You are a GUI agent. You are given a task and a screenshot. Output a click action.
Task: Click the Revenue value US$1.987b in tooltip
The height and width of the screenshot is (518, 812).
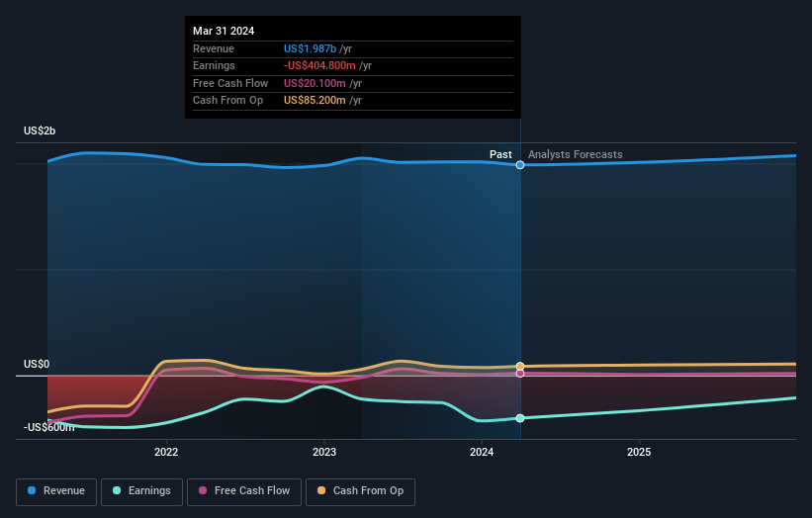click(x=310, y=48)
